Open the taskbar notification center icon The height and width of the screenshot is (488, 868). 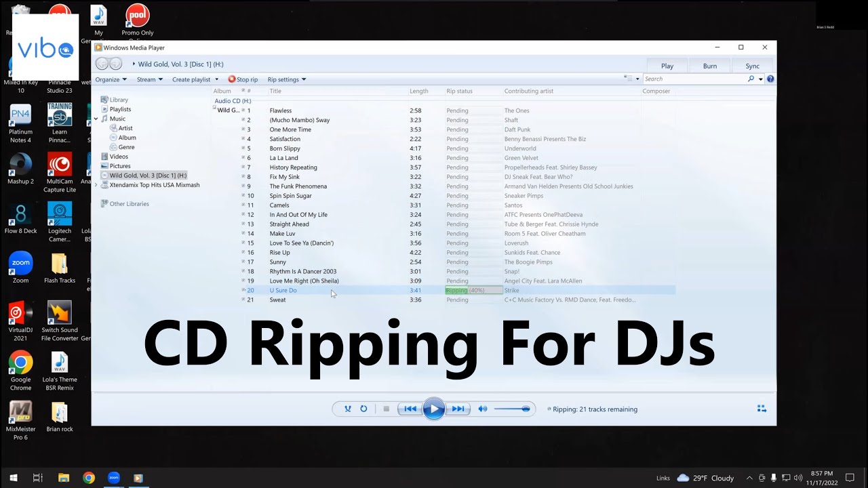click(x=850, y=478)
